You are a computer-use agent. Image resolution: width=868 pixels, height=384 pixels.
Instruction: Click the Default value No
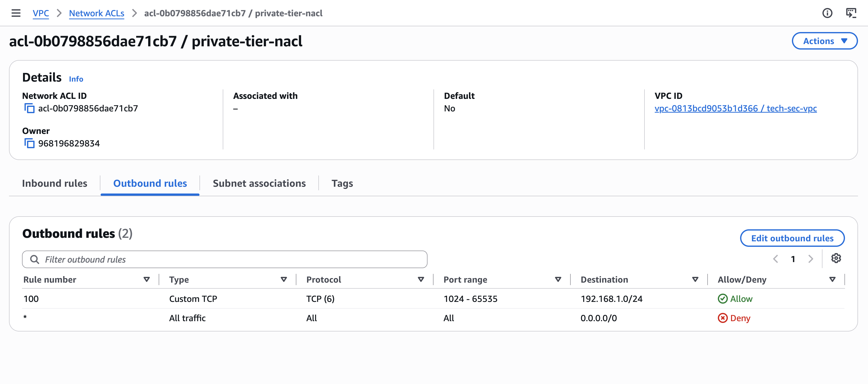450,108
